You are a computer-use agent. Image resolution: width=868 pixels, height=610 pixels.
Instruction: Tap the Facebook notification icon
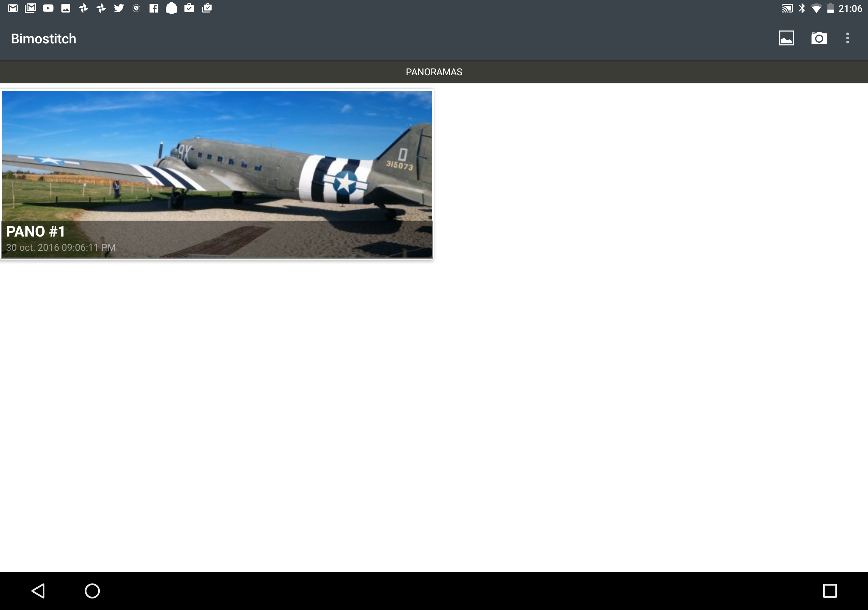pos(154,8)
